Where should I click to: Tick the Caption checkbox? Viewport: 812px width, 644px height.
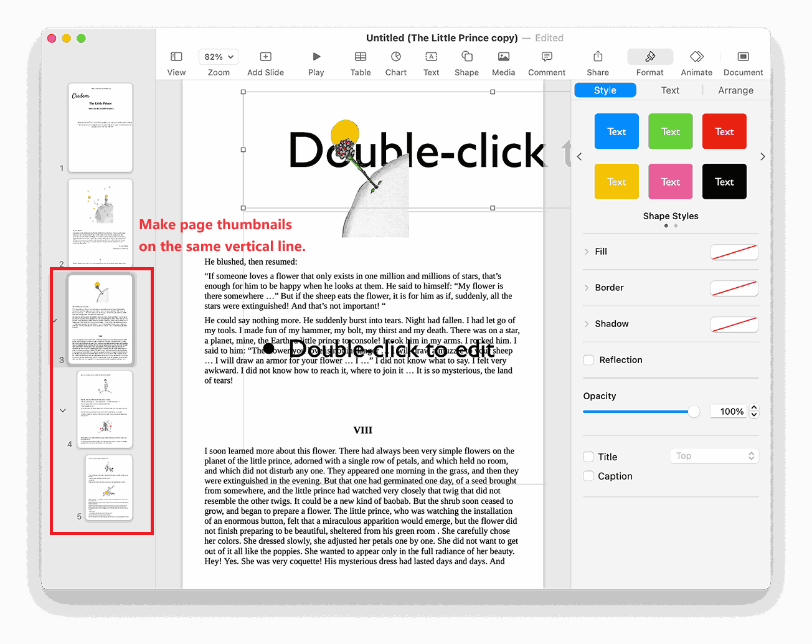click(x=588, y=476)
